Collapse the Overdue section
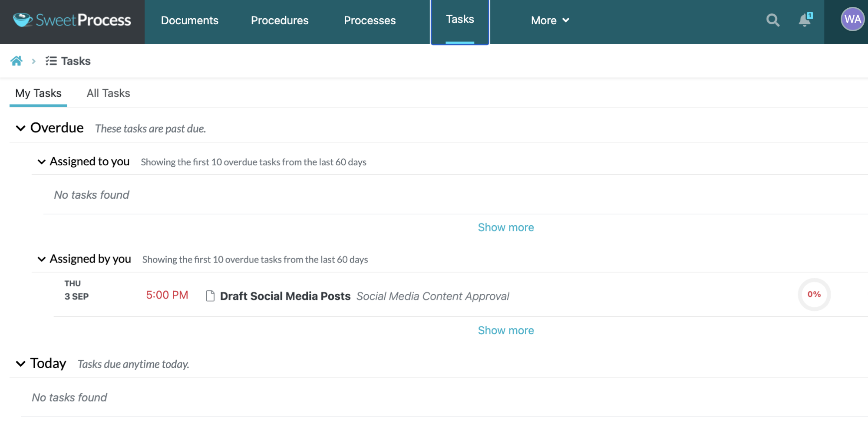The width and height of the screenshot is (868, 421). [20, 128]
